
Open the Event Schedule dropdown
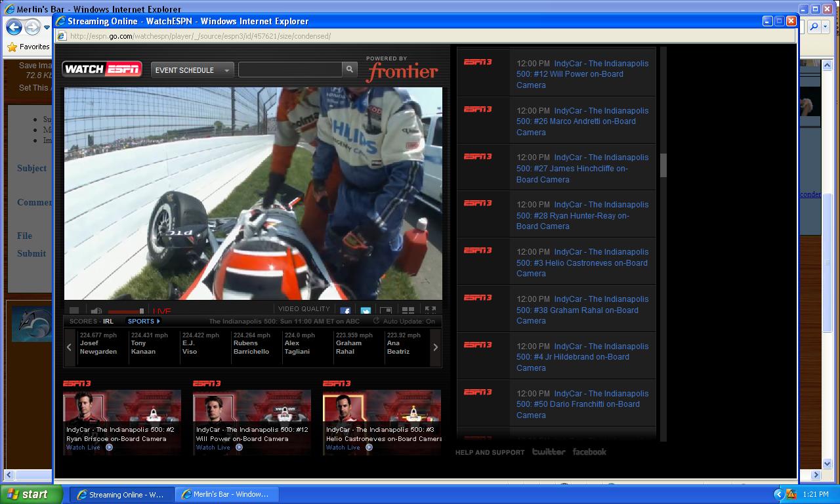(x=192, y=70)
